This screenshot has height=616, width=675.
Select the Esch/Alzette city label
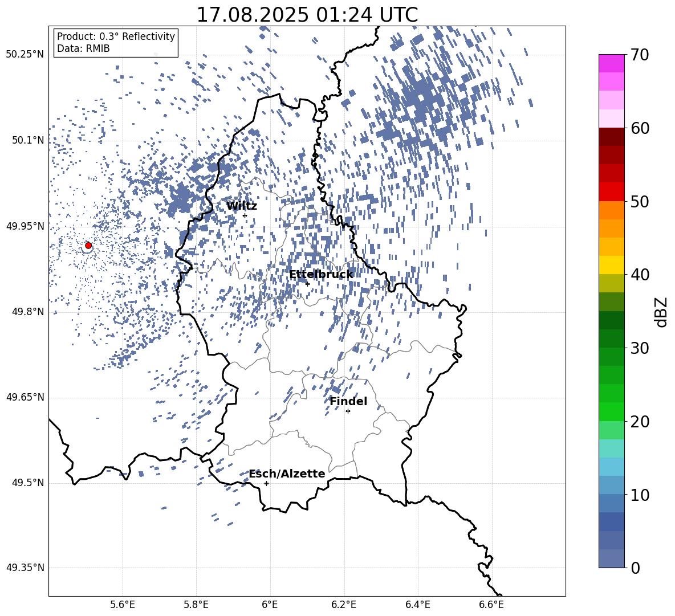point(287,474)
